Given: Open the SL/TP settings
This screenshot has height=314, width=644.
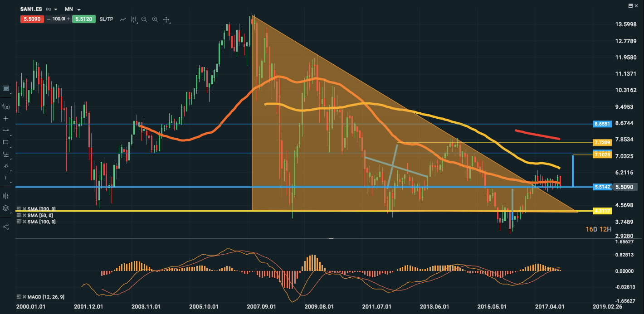Looking at the screenshot, I should (106, 19).
